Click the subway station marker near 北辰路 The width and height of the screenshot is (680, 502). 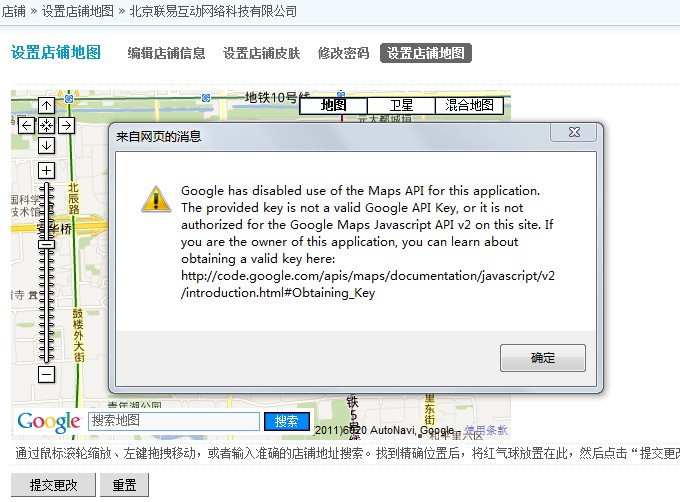(x=69, y=99)
